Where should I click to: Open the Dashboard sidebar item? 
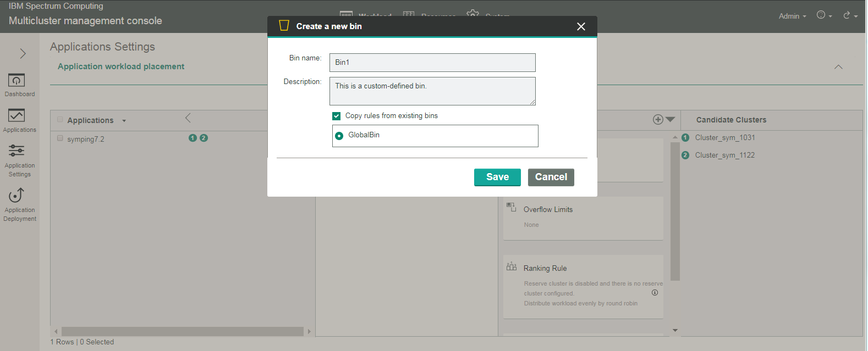click(x=20, y=85)
